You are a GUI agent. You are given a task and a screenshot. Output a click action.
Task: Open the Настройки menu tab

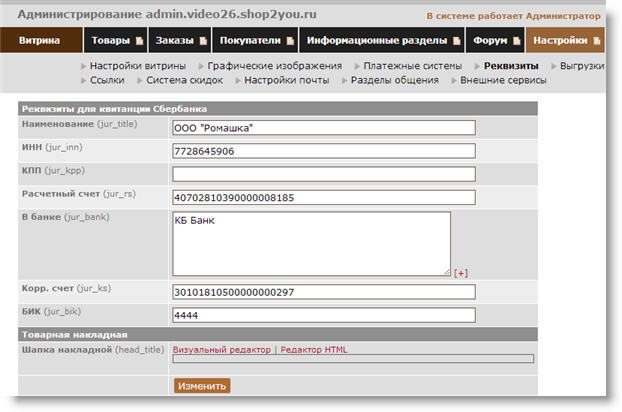[x=565, y=40]
